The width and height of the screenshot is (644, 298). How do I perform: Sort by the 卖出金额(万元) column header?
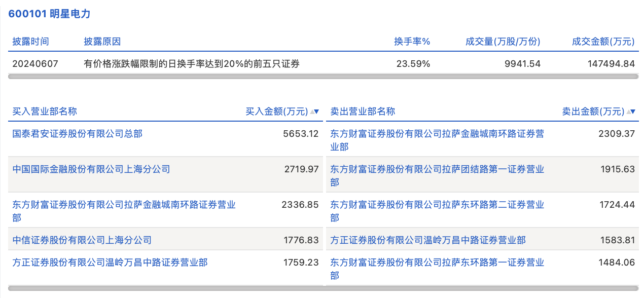pos(593,111)
